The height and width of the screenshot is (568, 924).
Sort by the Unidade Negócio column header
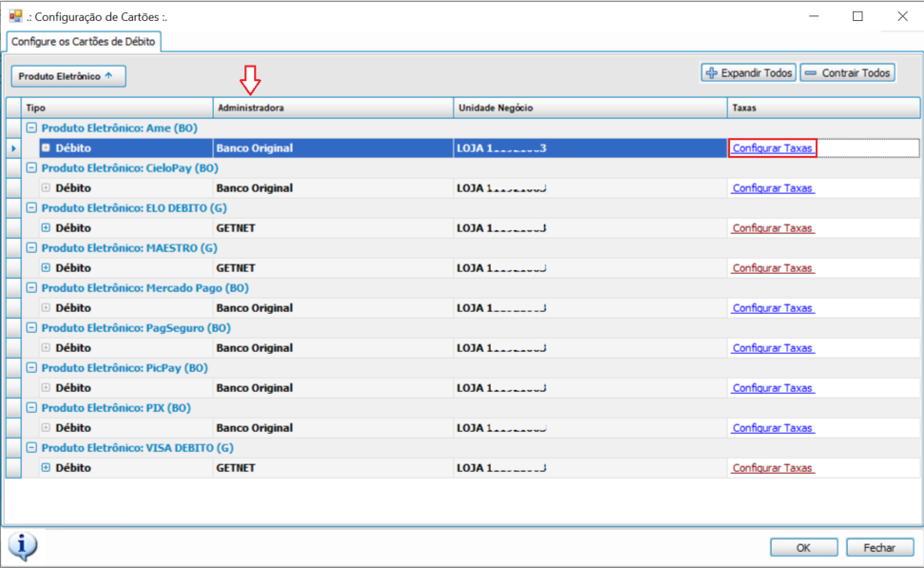click(590, 108)
